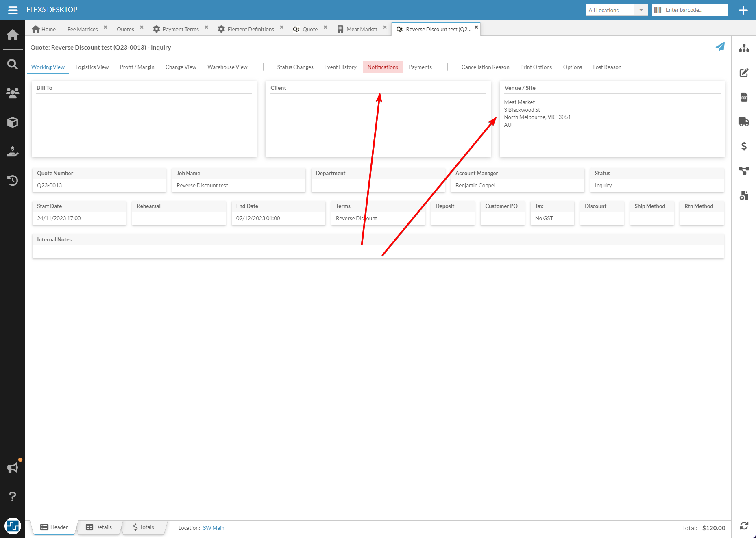Click the refresh icon at bottom right
Viewport: 756px width, 538px height.
click(744, 526)
